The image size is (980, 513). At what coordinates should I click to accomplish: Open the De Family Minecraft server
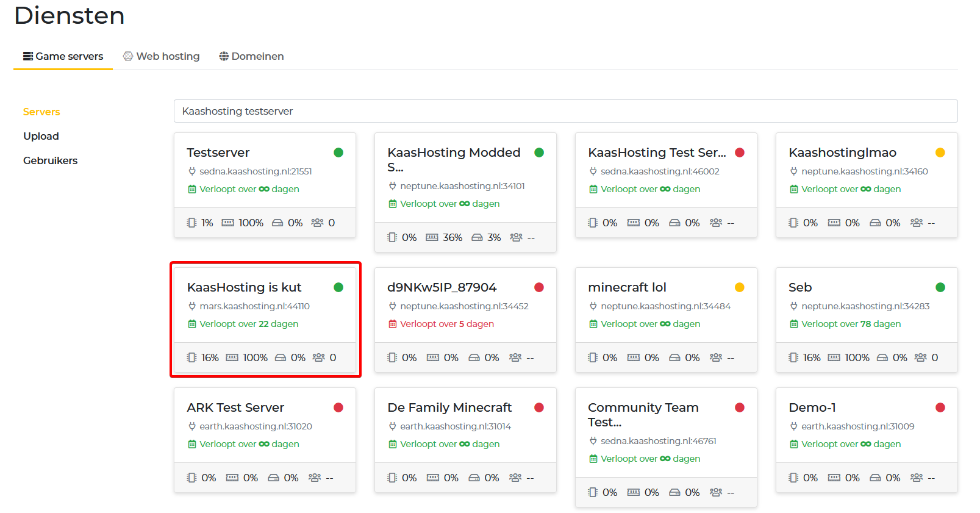[449, 407]
